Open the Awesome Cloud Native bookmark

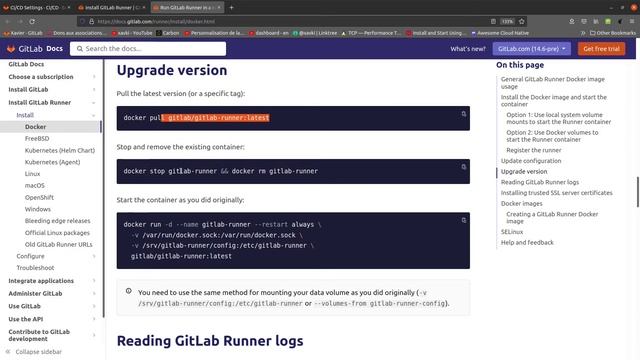500,33
